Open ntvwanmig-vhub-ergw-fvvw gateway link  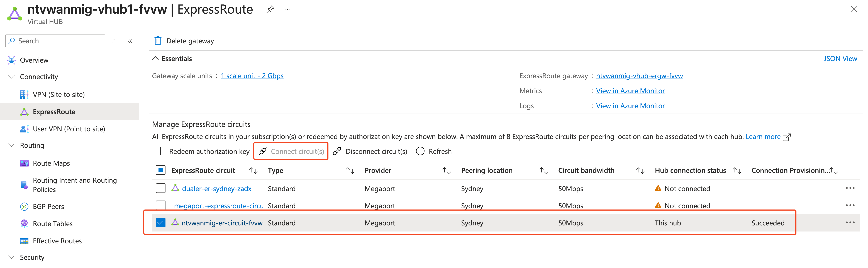639,75
